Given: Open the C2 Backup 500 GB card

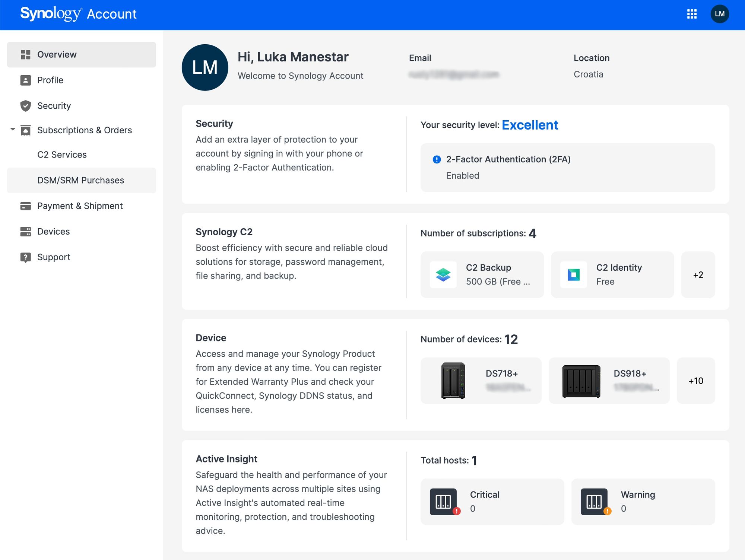Looking at the screenshot, I should (482, 275).
